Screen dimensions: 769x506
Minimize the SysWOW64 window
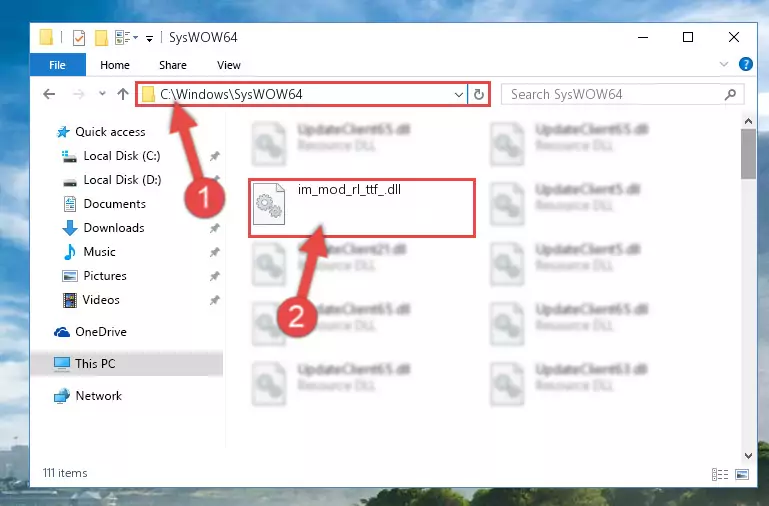[643, 37]
